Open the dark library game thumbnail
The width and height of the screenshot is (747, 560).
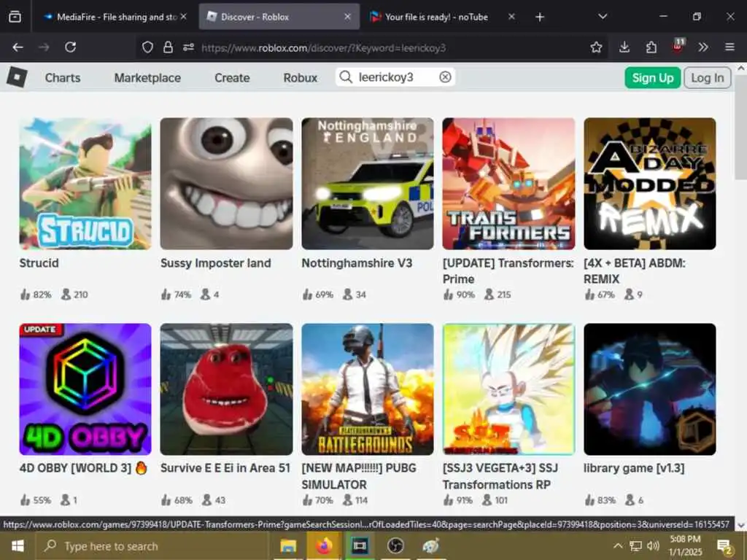pyautogui.click(x=650, y=389)
